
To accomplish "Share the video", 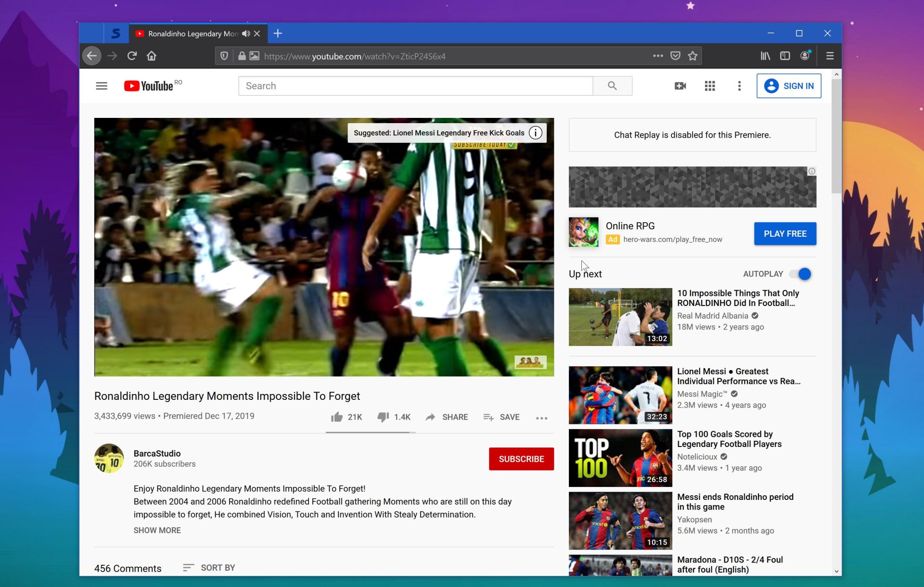I will [447, 417].
